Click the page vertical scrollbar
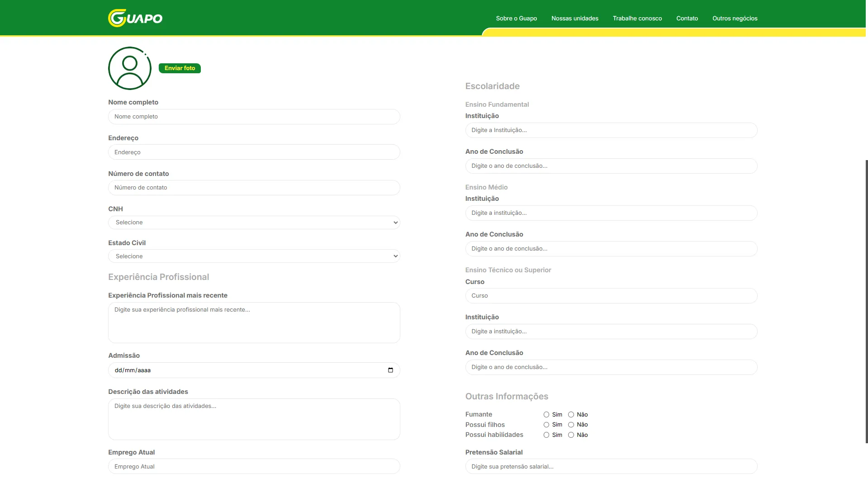 click(866, 301)
